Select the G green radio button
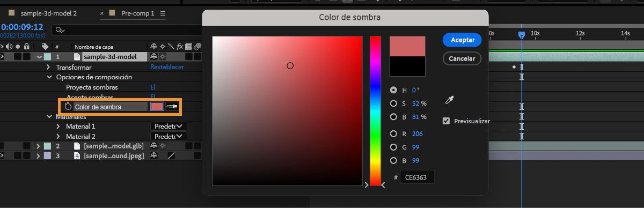 [394, 147]
